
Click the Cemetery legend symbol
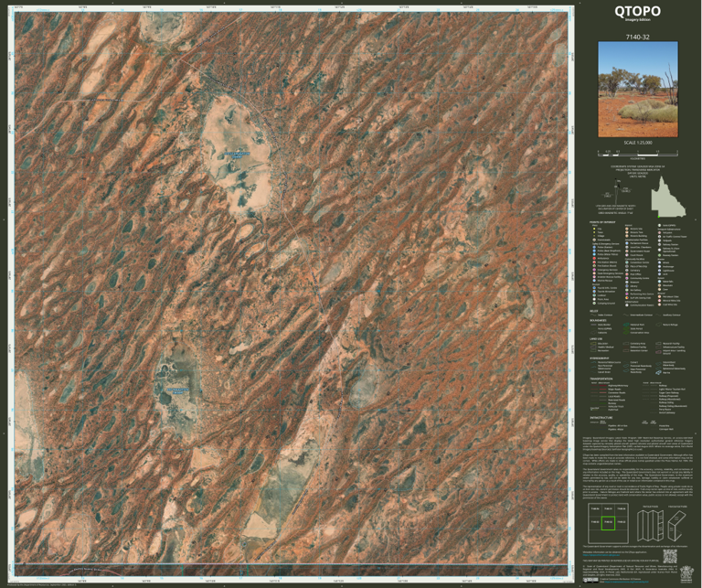pos(627,271)
